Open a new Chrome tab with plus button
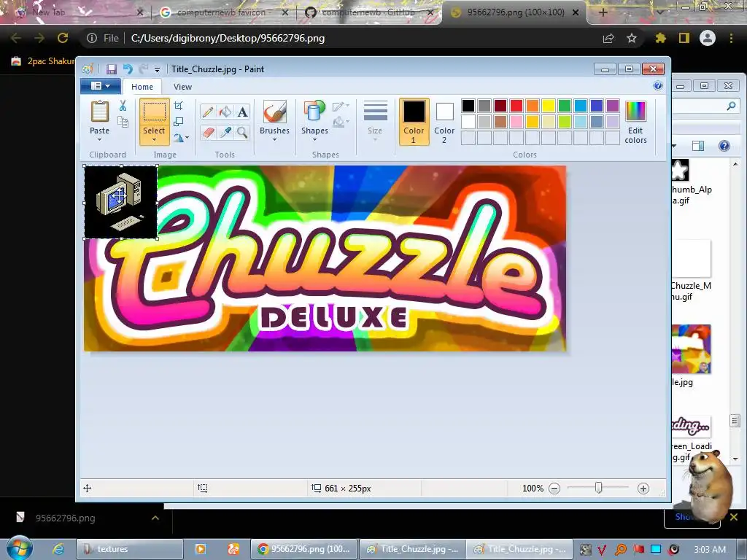 603,12
